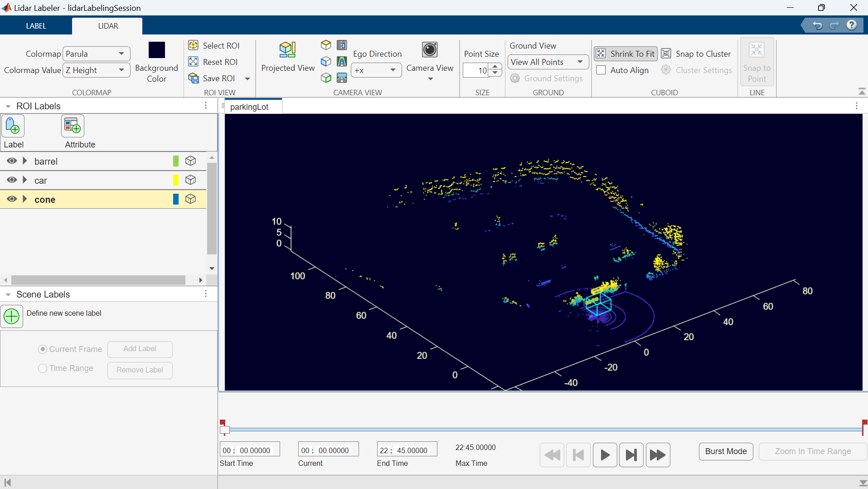Image resolution: width=868 pixels, height=489 pixels.
Task: Open the Colormap Parula dropdown
Action: pyautogui.click(x=96, y=54)
